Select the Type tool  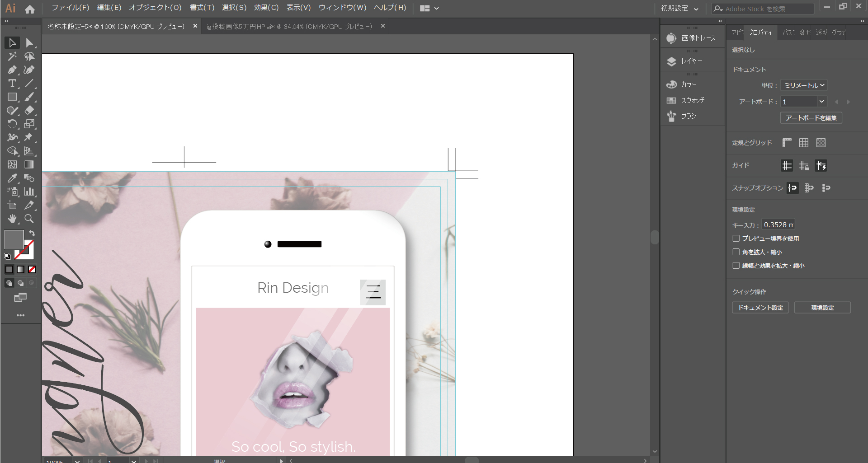coord(12,84)
